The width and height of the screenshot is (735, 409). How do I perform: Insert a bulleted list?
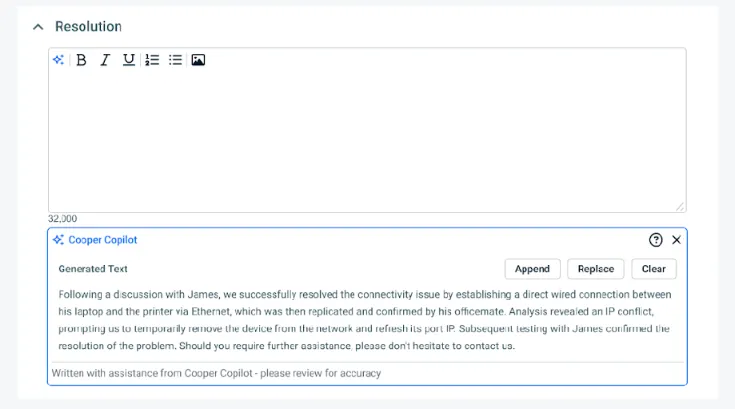(175, 60)
